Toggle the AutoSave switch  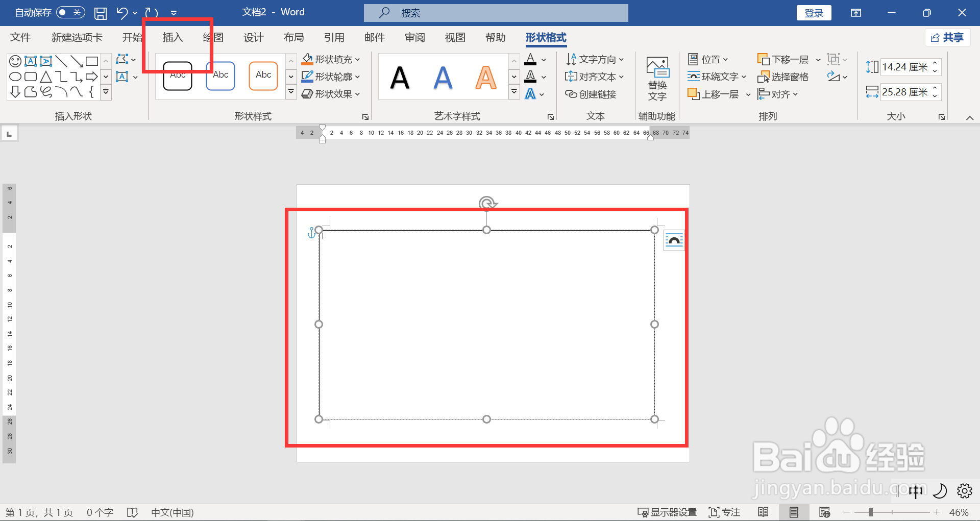click(x=70, y=12)
